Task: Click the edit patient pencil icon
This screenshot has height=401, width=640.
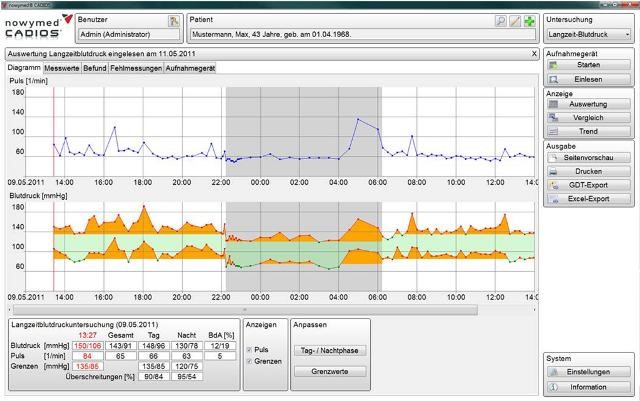Action: (515, 21)
